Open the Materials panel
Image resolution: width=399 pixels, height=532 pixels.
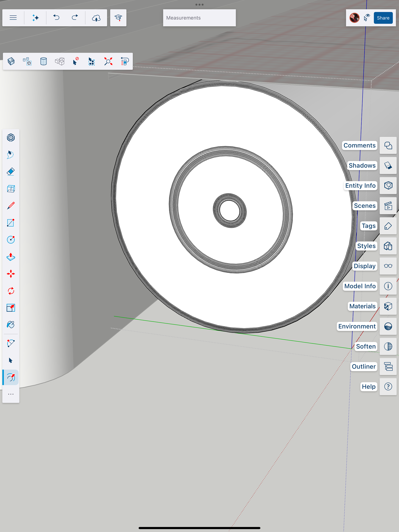click(x=388, y=306)
